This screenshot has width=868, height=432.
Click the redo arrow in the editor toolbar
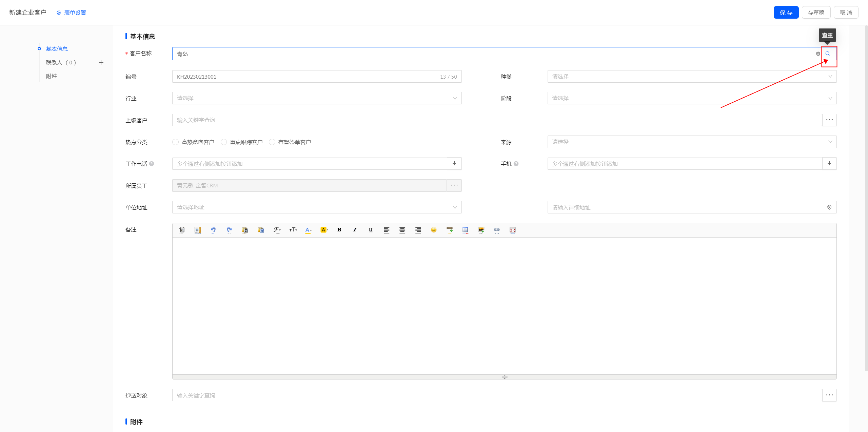pos(229,230)
